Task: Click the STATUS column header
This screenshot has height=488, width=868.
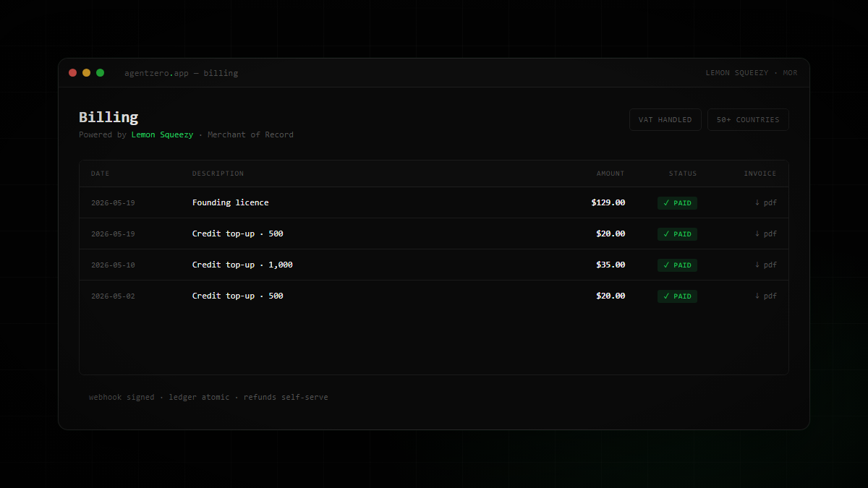Action: pyautogui.click(x=683, y=174)
